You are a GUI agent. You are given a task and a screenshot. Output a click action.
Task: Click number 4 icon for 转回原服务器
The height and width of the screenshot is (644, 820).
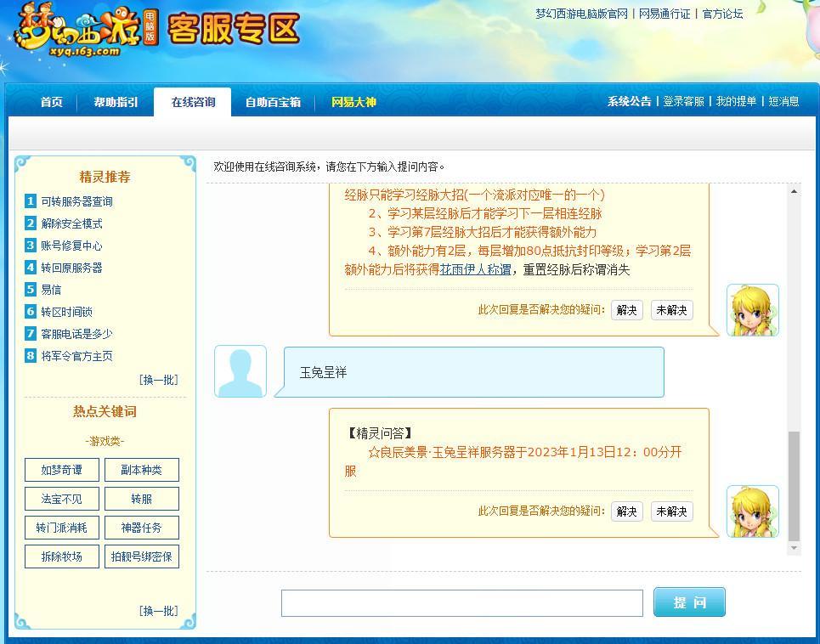[x=31, y=267]
